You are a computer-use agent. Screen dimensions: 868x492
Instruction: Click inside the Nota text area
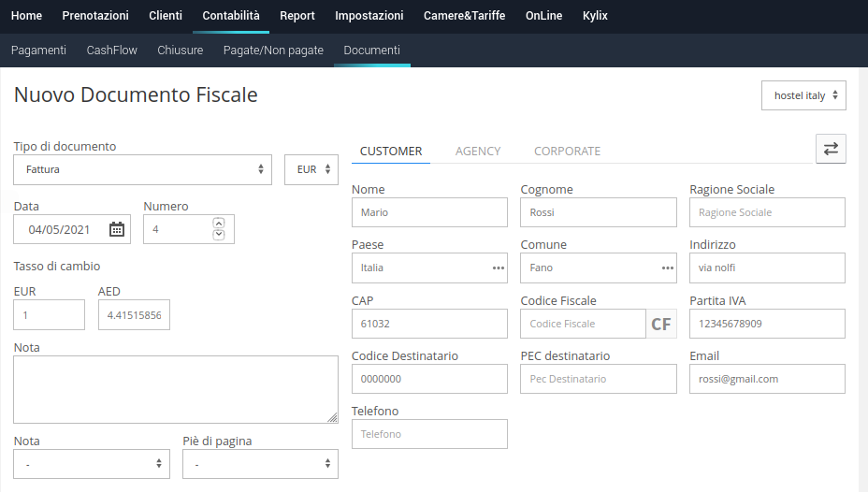coord(176,390)
